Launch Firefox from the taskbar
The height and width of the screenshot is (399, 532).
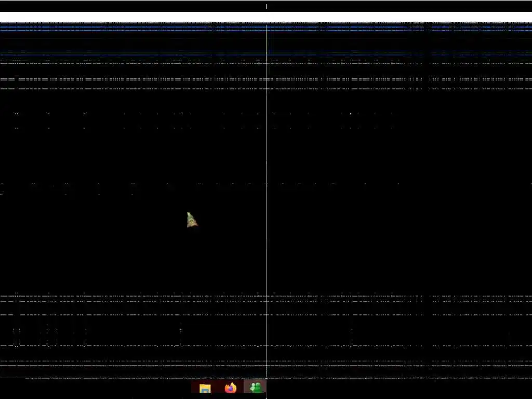pyautogui.click(x=230, y=388)
